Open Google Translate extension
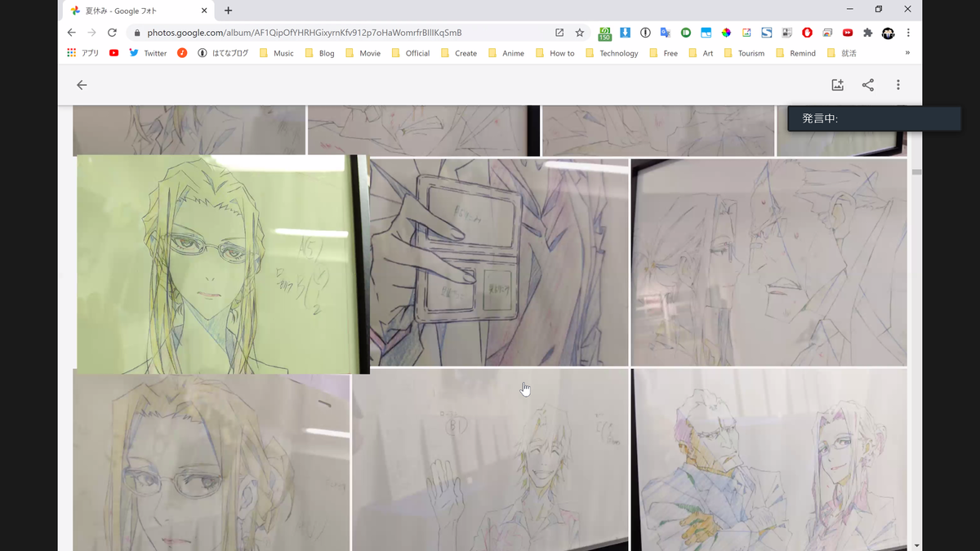Viewport: 980px width, 551px height. click(x=666, y=33)
